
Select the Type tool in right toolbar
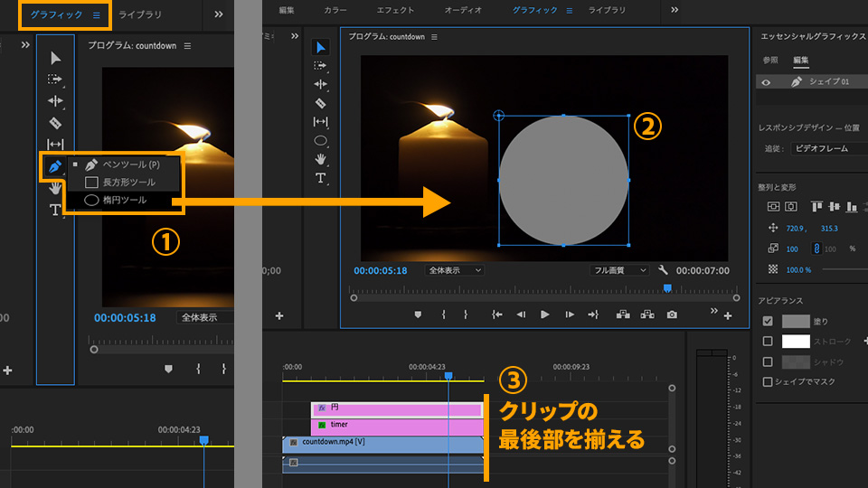click(320, 178)
